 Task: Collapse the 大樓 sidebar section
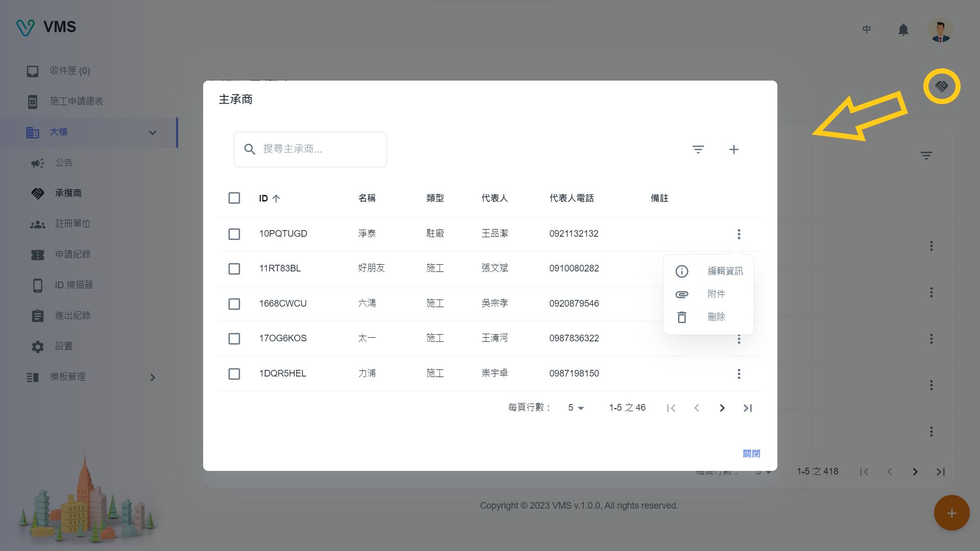coord(152,133)
